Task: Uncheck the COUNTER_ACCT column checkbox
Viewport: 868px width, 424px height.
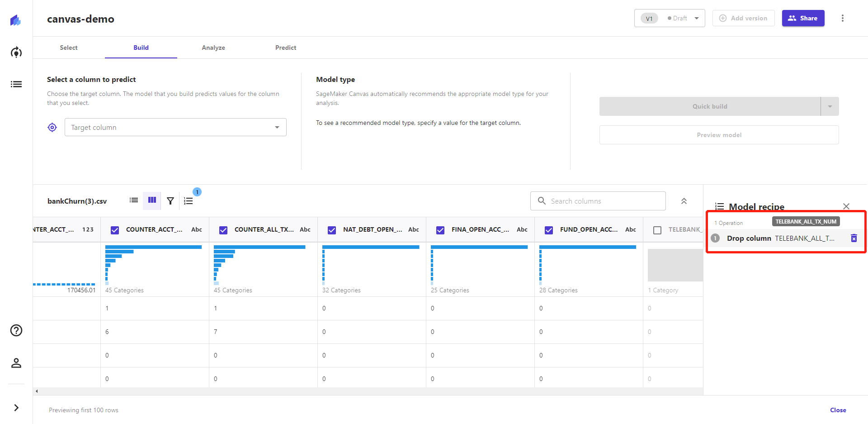Action: coord(115,230)
